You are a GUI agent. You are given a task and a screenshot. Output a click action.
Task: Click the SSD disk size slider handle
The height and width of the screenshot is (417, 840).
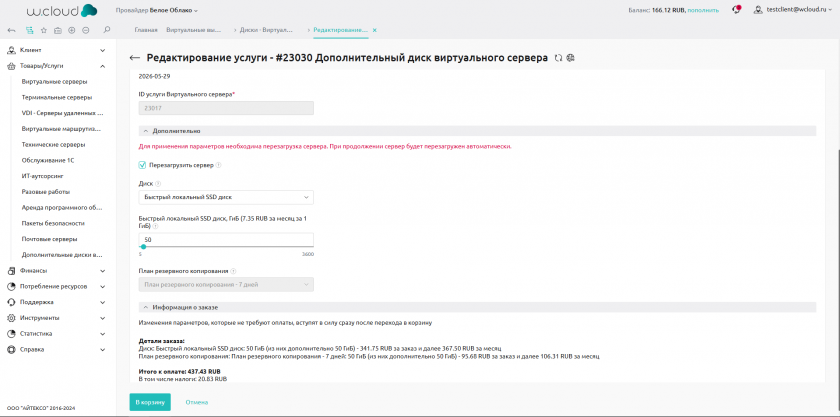click(143, 247)
